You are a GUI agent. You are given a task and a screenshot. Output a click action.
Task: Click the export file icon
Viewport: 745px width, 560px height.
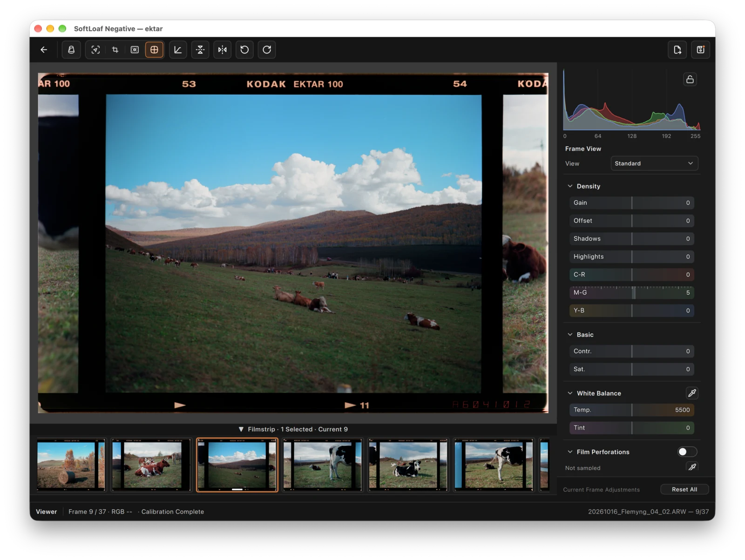(677, 50)
